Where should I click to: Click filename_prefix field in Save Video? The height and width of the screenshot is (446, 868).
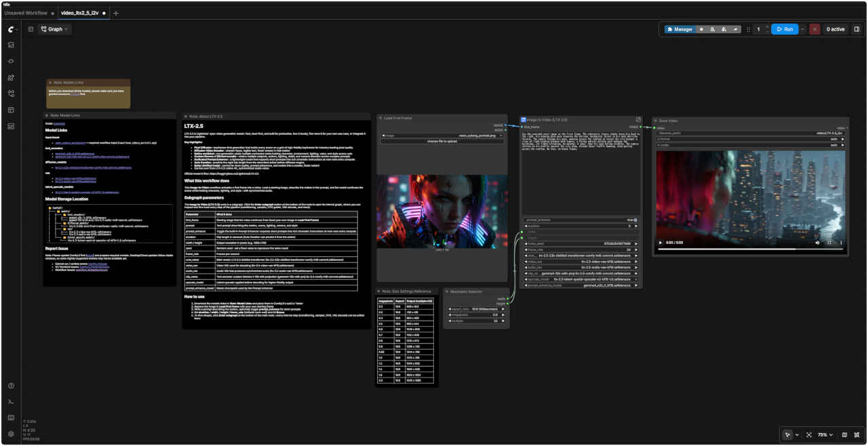[x=751, y=134]
